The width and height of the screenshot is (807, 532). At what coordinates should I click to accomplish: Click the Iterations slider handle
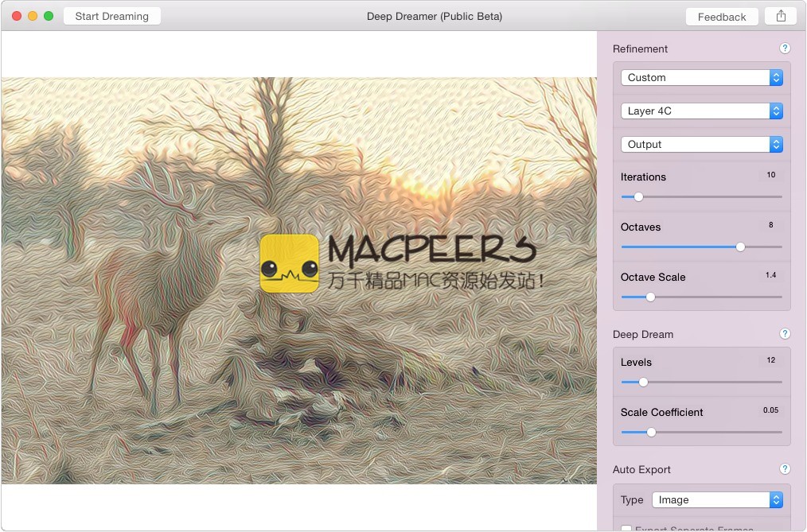point(638,197)
